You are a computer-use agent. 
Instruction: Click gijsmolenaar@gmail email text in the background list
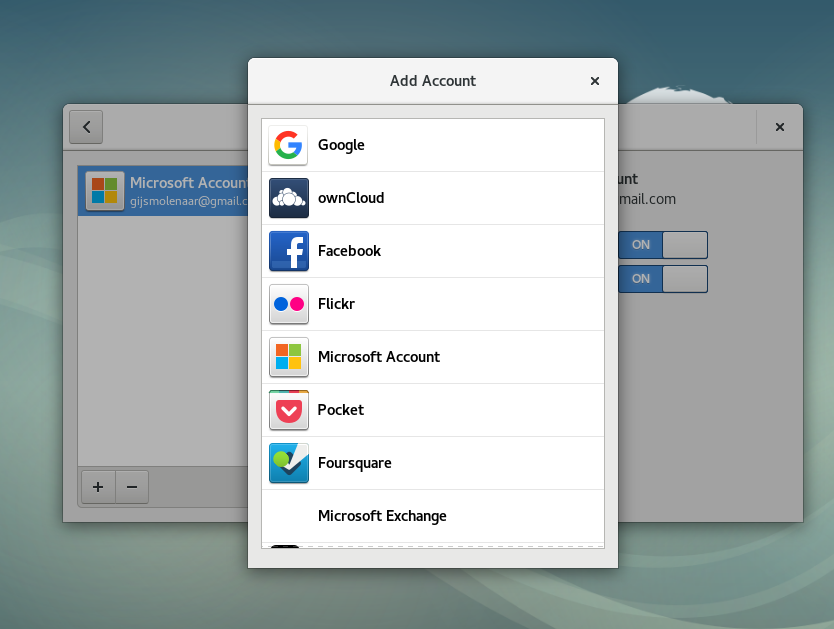click(189, 201)
